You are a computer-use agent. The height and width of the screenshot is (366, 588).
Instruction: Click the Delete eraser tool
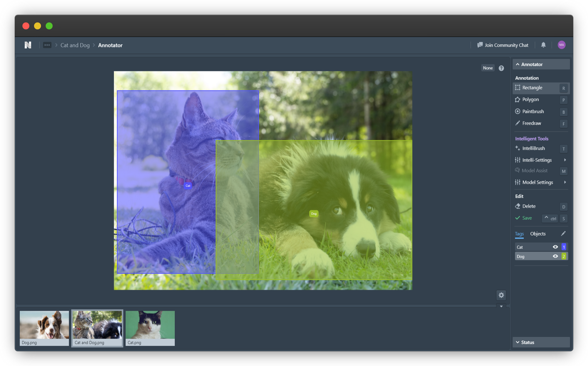(x=528, y=206)
